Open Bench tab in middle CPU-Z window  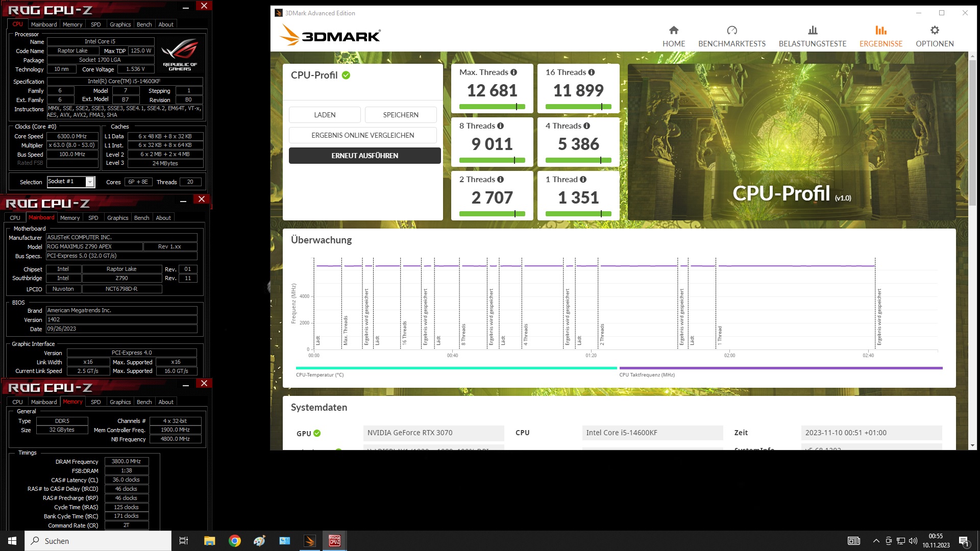click(x=141, y=218)
